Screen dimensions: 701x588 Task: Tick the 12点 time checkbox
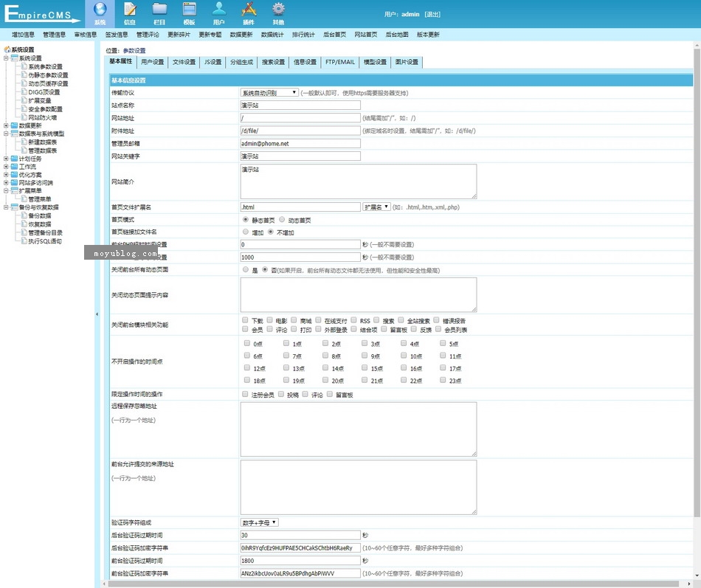pos(246,367)
